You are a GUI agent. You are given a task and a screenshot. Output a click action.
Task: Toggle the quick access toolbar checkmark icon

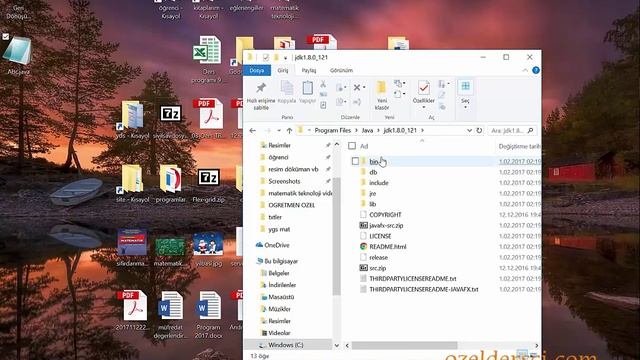(266, 57)
